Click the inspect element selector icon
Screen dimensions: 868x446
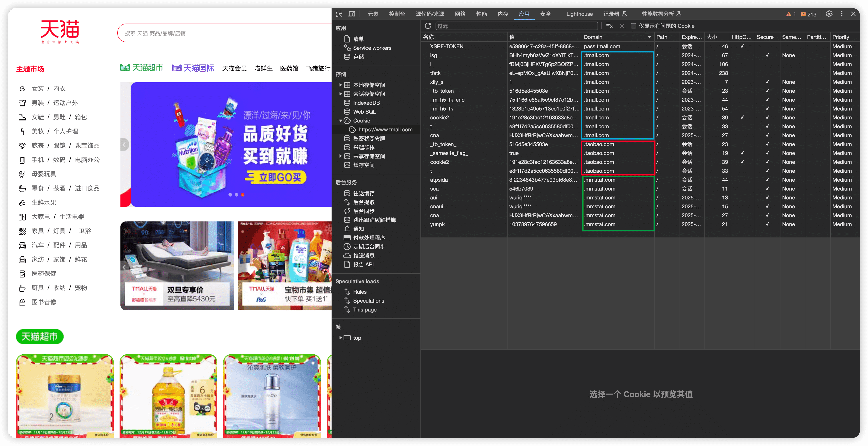339,14
